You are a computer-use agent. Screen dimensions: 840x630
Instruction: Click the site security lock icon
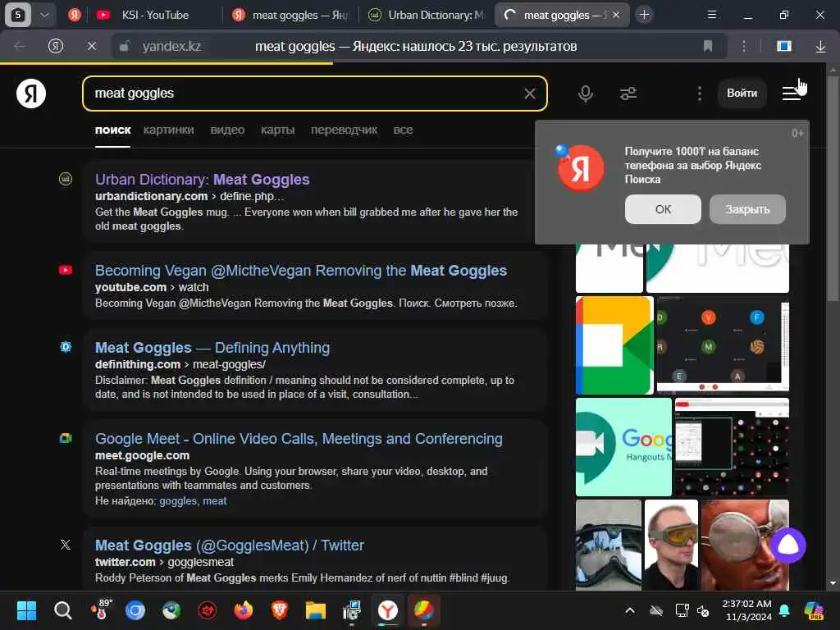tap(125, 47)
